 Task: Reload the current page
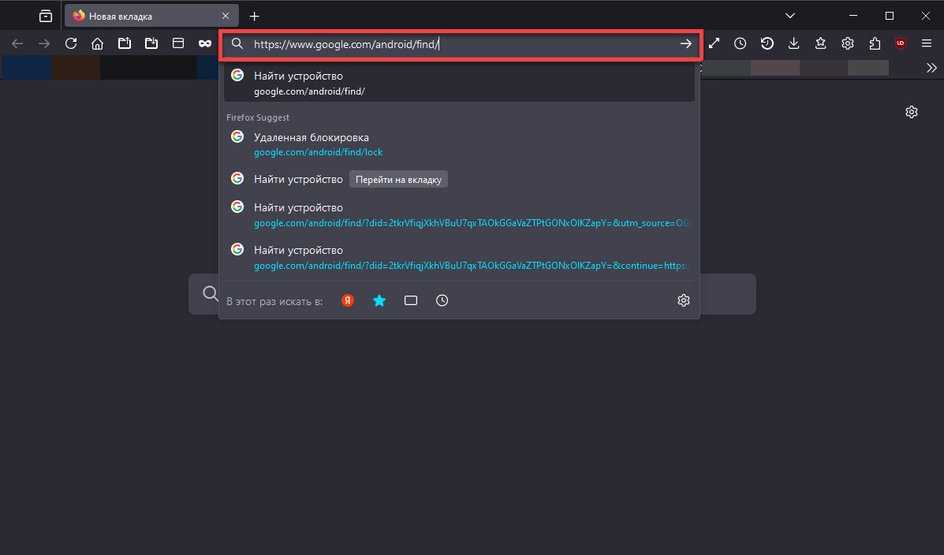point(71,43)
